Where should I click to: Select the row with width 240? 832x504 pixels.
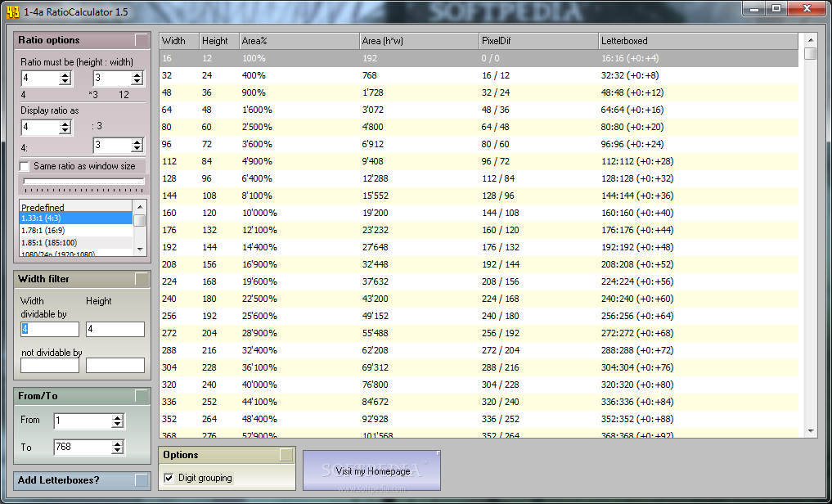479,299
